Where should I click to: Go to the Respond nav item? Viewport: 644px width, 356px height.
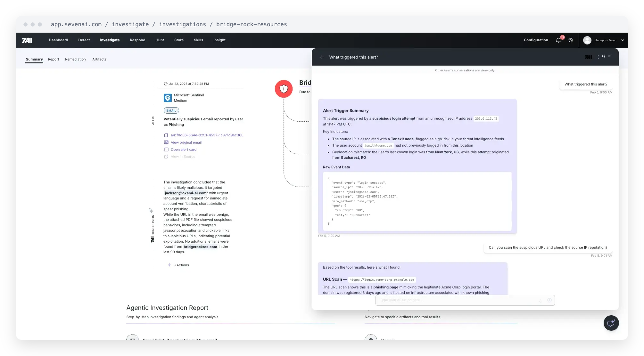(x=137, y=40)
